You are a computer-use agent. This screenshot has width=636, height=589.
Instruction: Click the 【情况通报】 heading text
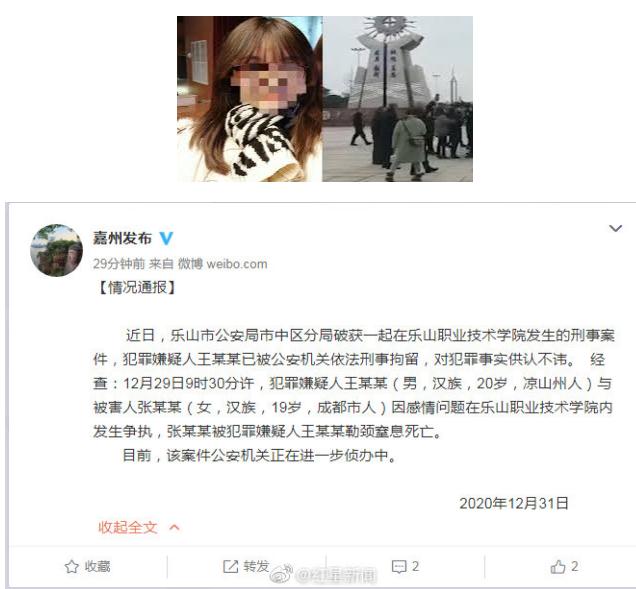click(137, 288)
